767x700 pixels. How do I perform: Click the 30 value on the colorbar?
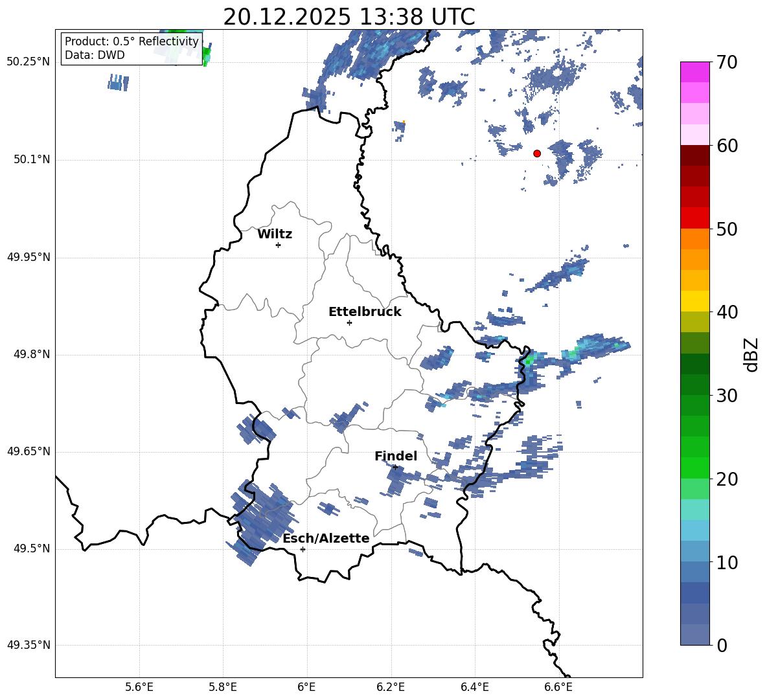(x=727, y=396)
